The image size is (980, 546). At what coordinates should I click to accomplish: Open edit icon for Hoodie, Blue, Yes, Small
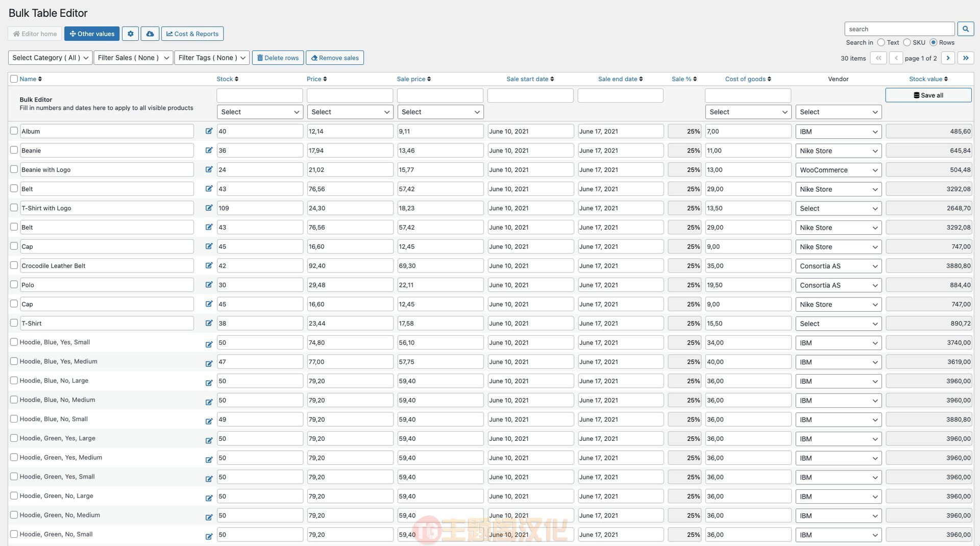[209, 344]
